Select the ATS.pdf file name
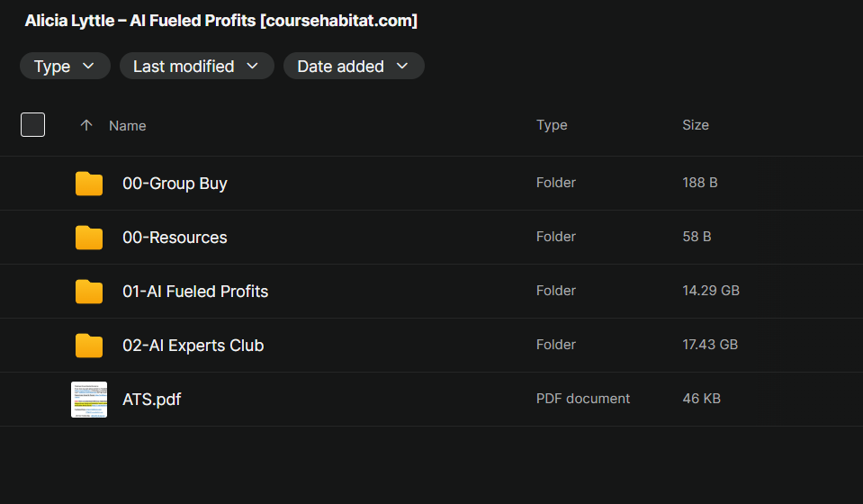The image size is (863, 504). coord(152,400)
